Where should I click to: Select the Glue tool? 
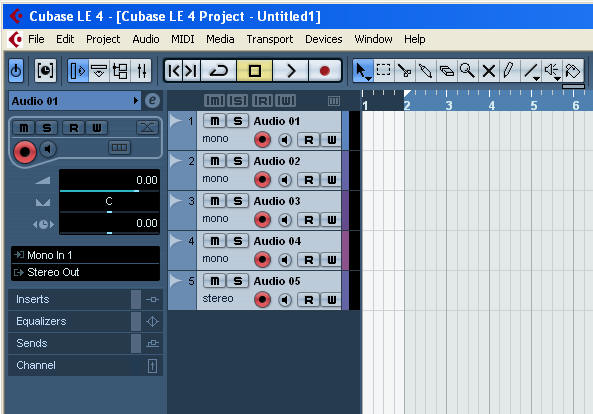425,71
